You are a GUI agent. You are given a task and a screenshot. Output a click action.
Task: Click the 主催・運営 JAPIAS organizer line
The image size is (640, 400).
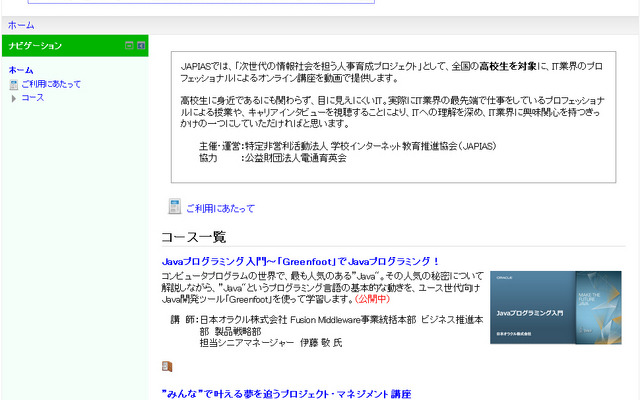tap(347, 146)
